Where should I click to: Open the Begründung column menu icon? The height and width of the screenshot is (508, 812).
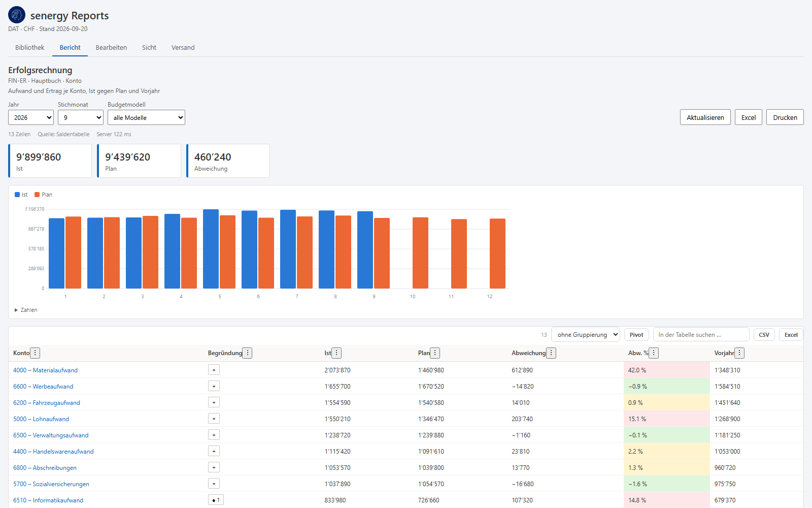click(x=247, y=353)
